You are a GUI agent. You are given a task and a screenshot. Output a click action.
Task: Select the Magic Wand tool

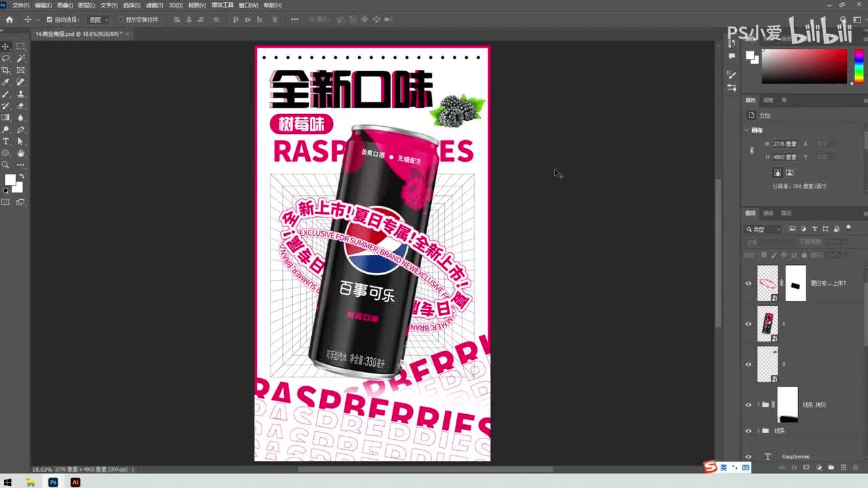pos(20,58)
